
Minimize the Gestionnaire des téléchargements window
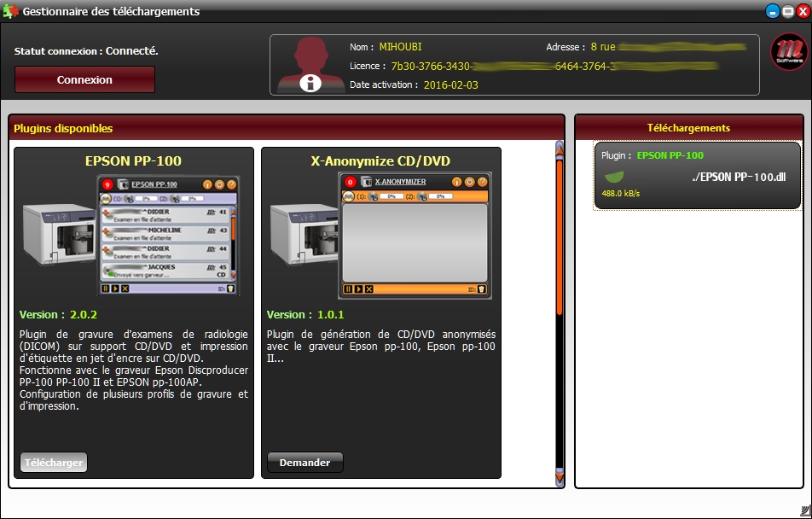click(772, 11)
